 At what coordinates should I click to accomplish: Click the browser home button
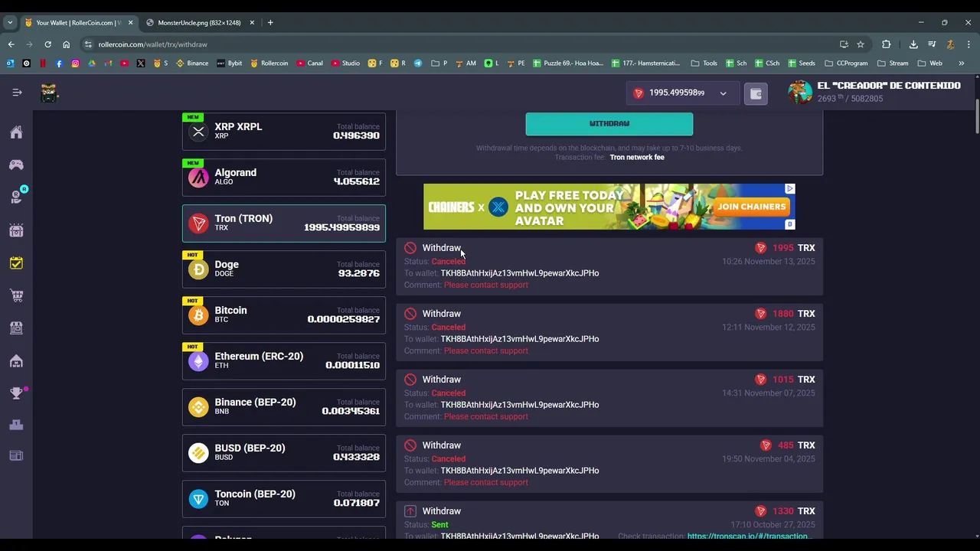66,44
